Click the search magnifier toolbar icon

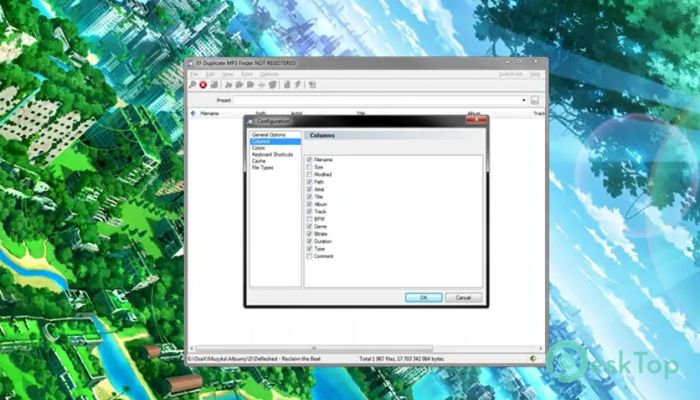pyautogui.click(x=192, y=85)
